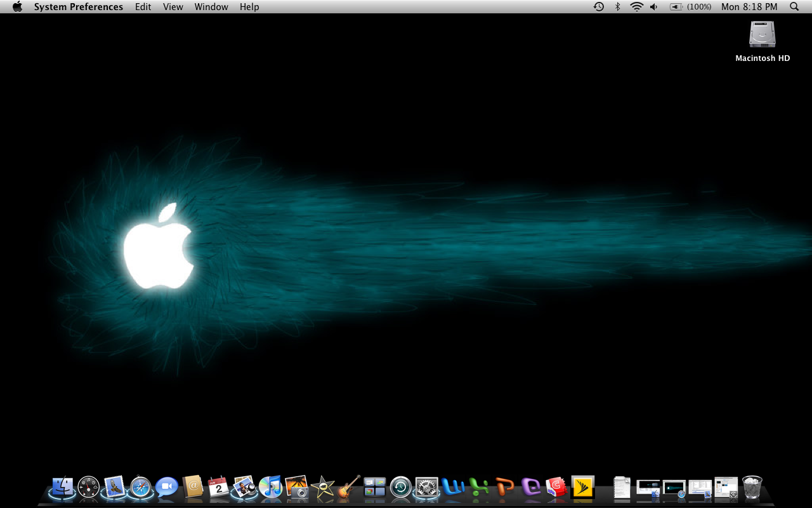Viewport: 812px width, 508px height.
Task: Open the Mail stamp icon in Dock
Action: tap(115, 487)
